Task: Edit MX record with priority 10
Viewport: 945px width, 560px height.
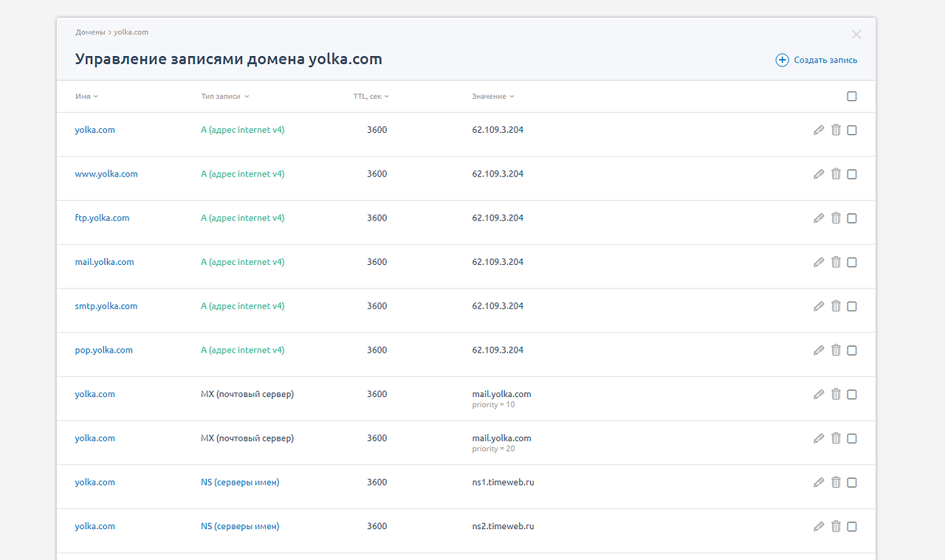Action: (818, 395)
